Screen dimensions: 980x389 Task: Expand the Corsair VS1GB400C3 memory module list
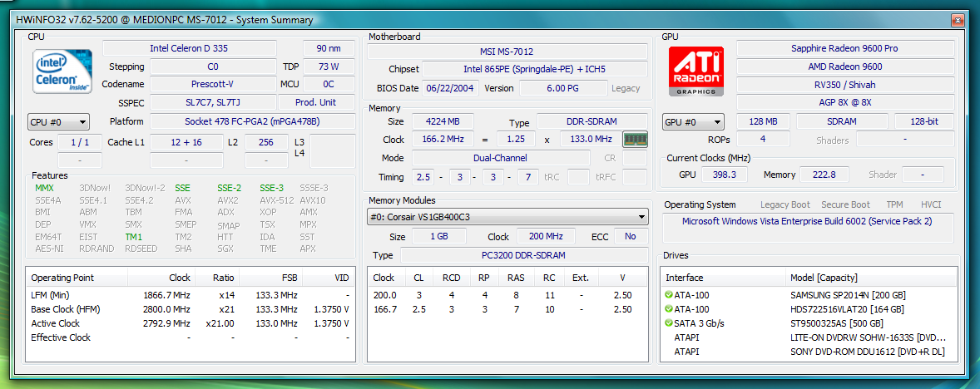[507, 217]
